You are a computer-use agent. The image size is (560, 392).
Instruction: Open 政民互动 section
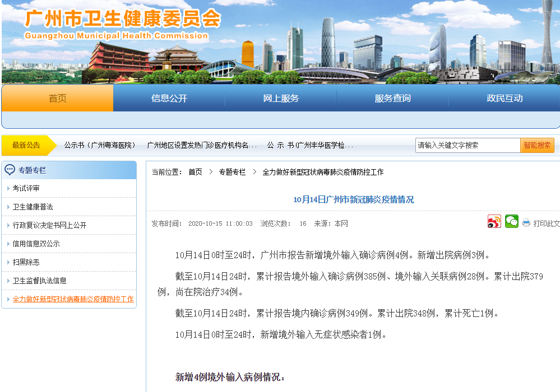coord(505,98)
